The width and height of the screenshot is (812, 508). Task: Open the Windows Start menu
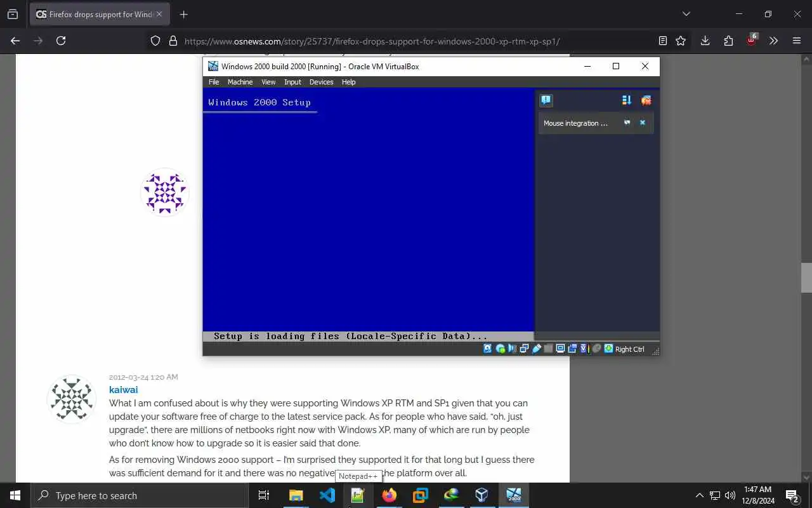tap(15, 495)
